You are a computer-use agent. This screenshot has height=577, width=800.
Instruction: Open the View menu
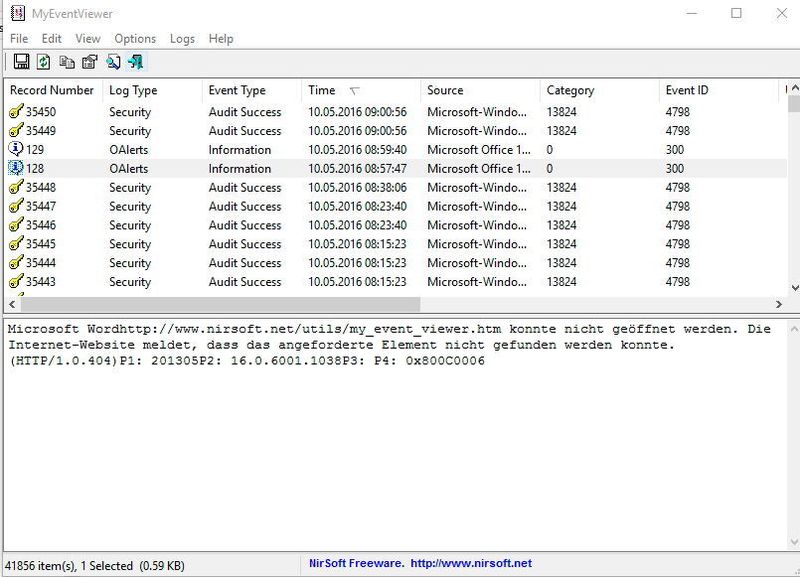tap(87, 38)
